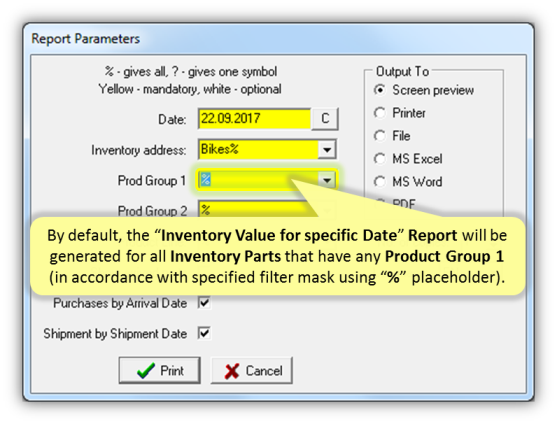Select Printer as output

(380, 113)
